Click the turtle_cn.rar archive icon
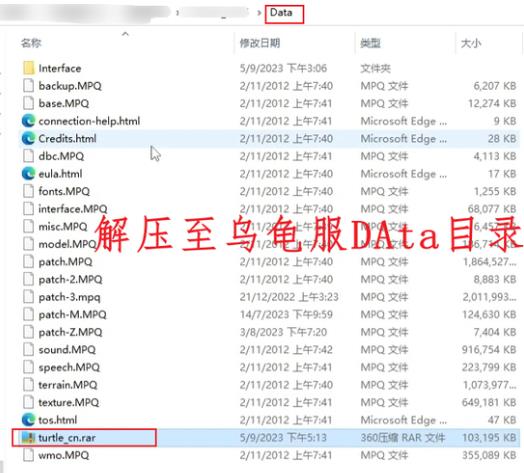The width and height of the screenshot is (524, 473). 28,438
